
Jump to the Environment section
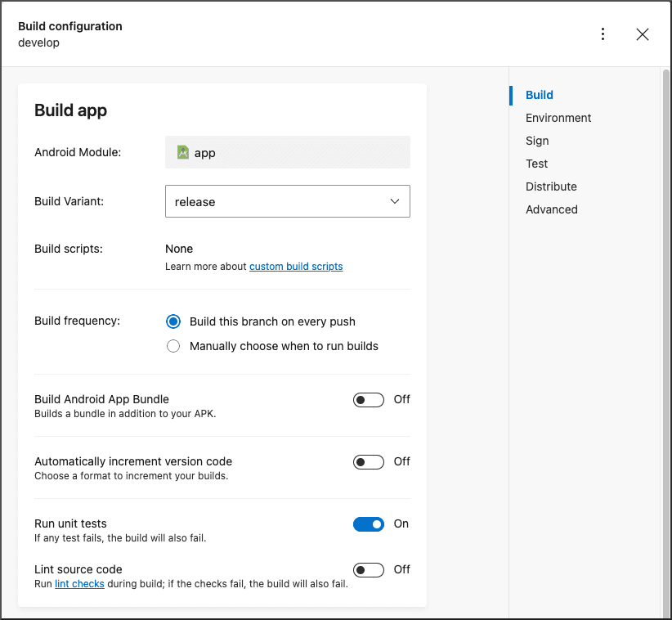click(558, 118)
